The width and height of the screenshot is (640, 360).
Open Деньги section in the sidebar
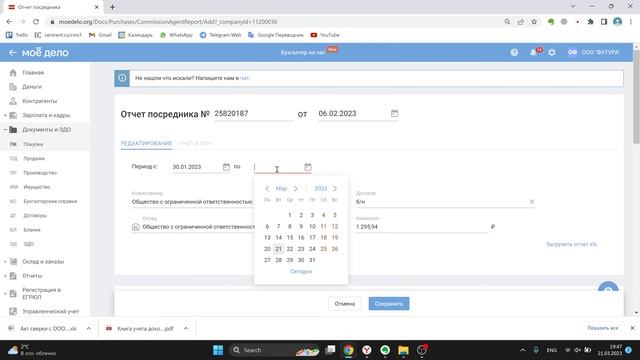(32, 87)
